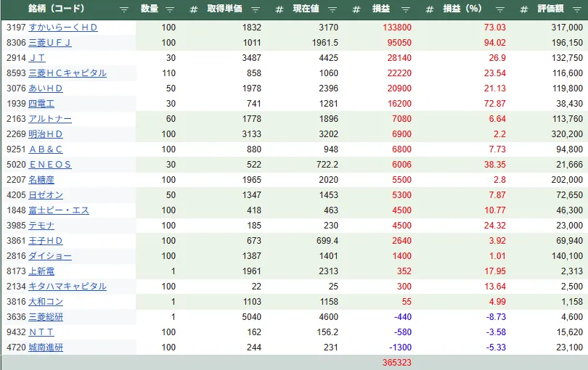Open the テモナ stock link
The image size is (588, 370).
tap(41, 226)
